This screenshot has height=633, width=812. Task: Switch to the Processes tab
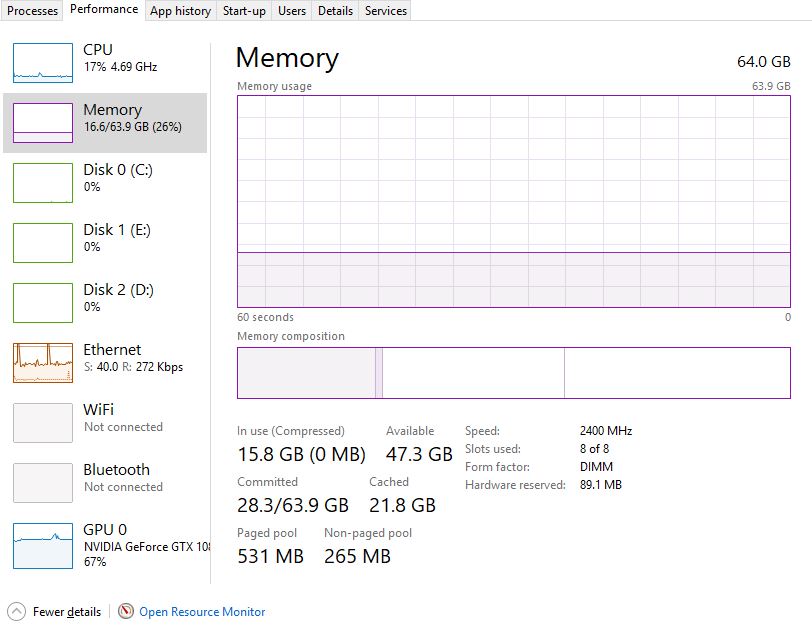point(32,11)
